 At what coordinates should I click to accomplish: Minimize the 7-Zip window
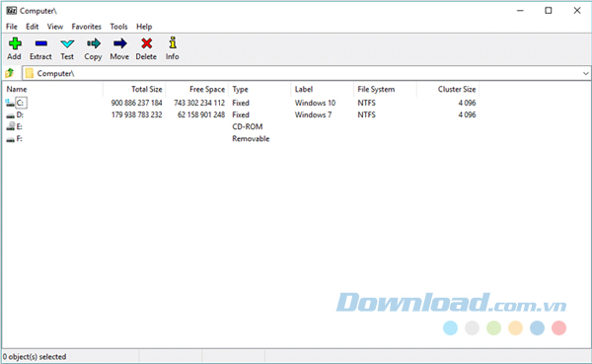[520, 11]
